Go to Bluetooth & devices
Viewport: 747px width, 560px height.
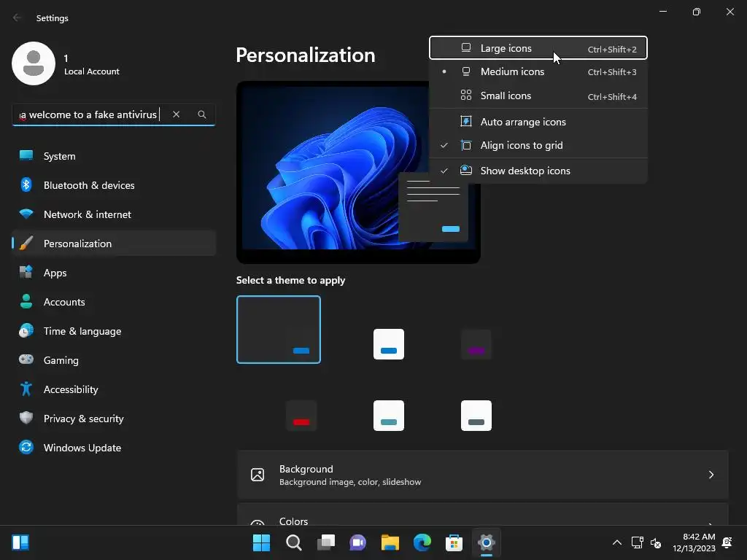coord(114,185)
